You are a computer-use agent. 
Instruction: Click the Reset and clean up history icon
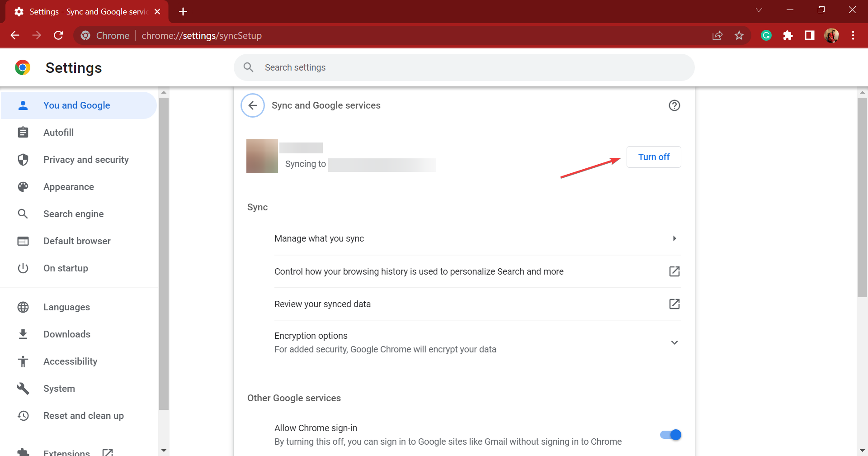23,416
